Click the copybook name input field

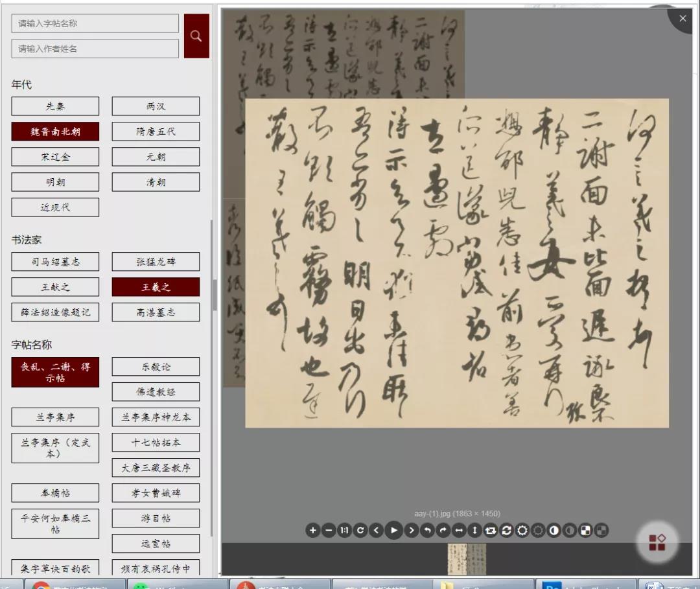[95, 23]
